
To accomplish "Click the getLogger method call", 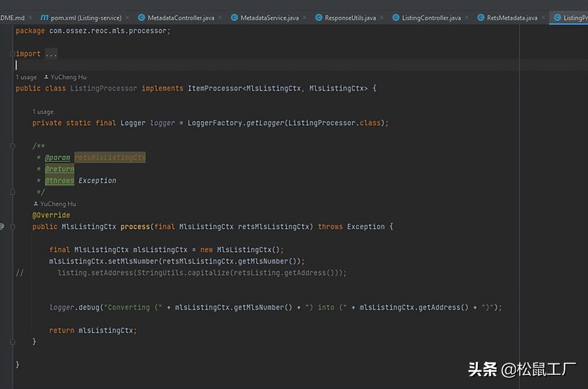I will [x=265, y=123].
